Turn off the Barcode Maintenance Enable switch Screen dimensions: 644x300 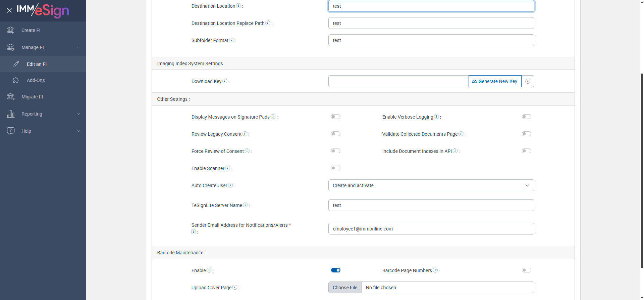335,270
